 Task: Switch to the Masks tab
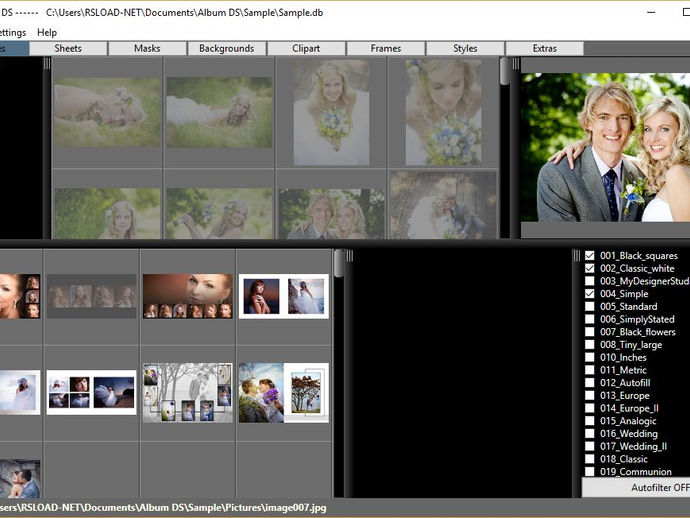pos(147,48)
